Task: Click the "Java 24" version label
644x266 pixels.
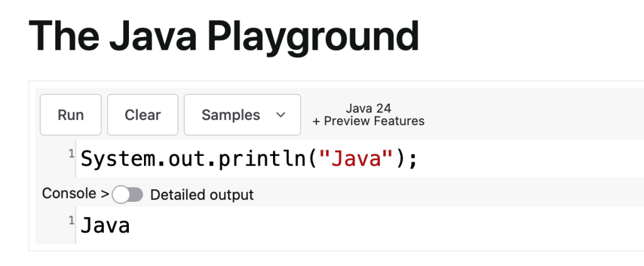Action: coord(368,108)
